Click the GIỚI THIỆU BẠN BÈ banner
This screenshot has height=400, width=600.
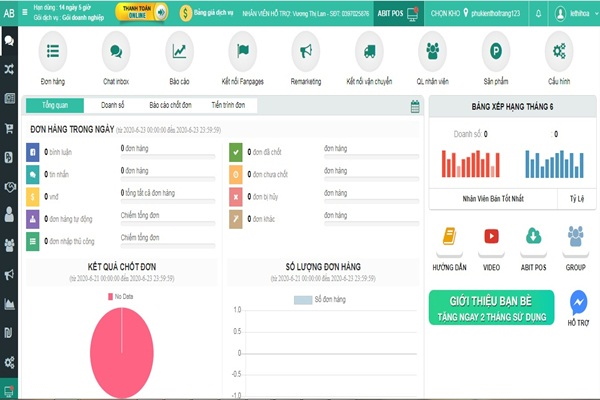491,308
